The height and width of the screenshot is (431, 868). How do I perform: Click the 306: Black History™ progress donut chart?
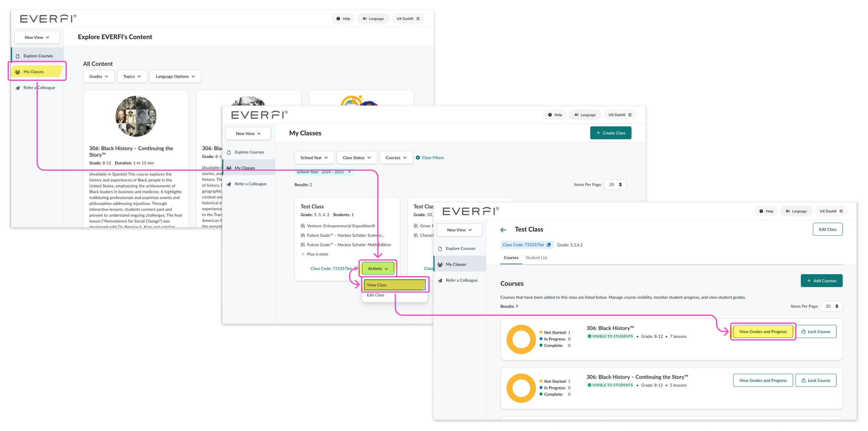521,339
